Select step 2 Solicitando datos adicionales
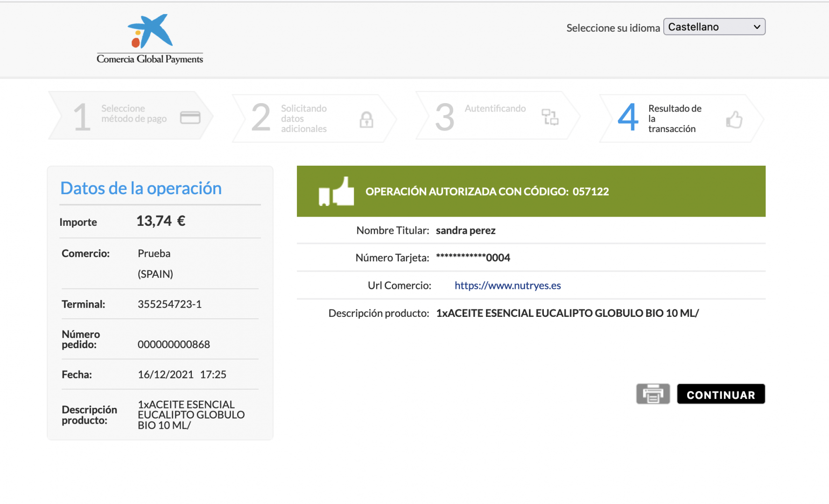The width and height of the screenshot is (829, 504). 314,119
